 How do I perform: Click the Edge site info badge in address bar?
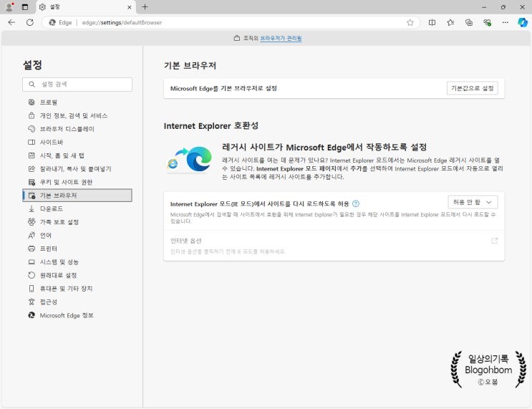(61, 22)
